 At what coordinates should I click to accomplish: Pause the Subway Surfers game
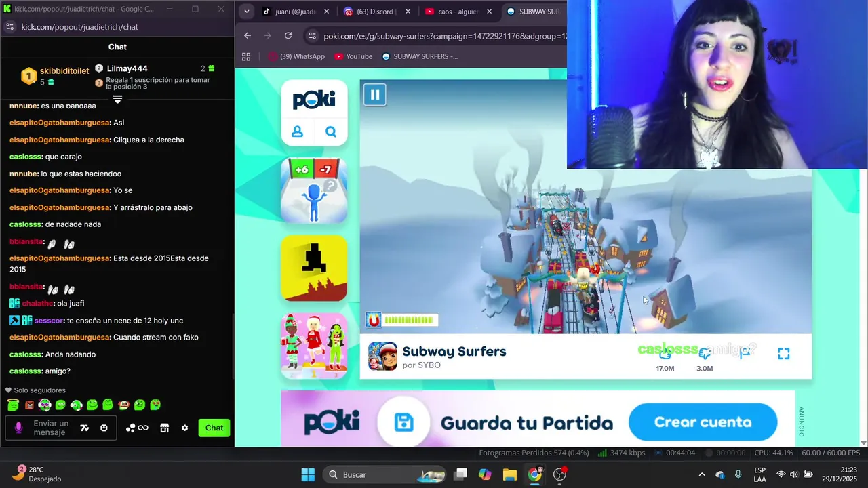coord(374,95)
